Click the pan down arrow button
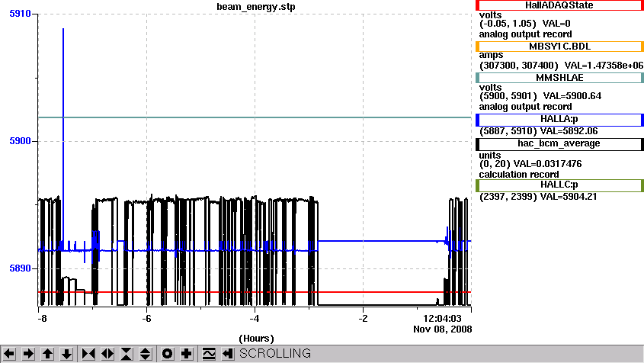This screenshot has width=644, height=363. (66, 354)
